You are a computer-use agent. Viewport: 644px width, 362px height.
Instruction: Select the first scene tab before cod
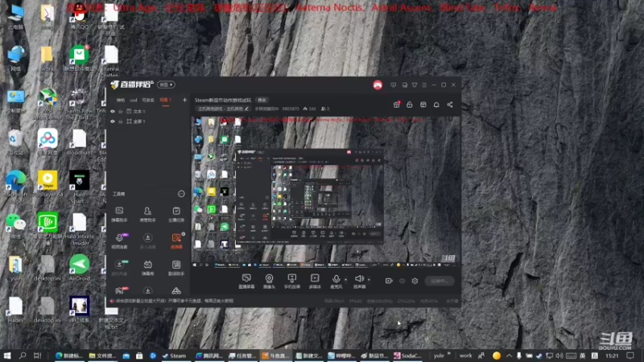(x=120, y=100)
